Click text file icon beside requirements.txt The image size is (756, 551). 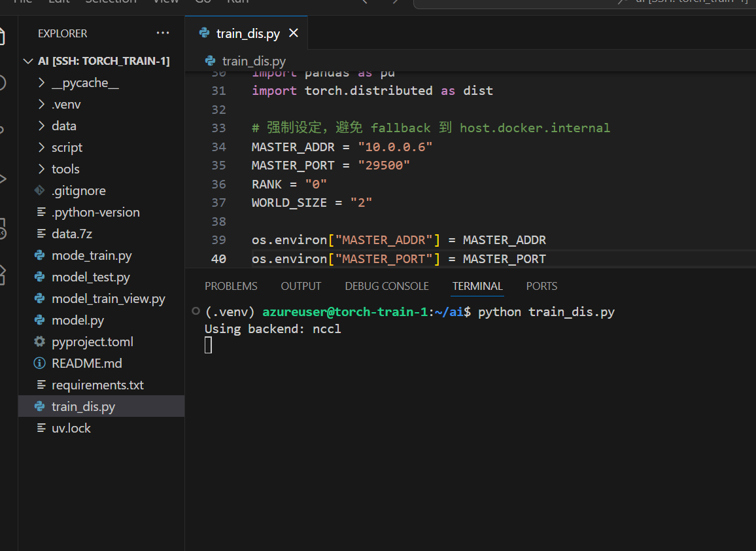(41, 385)
